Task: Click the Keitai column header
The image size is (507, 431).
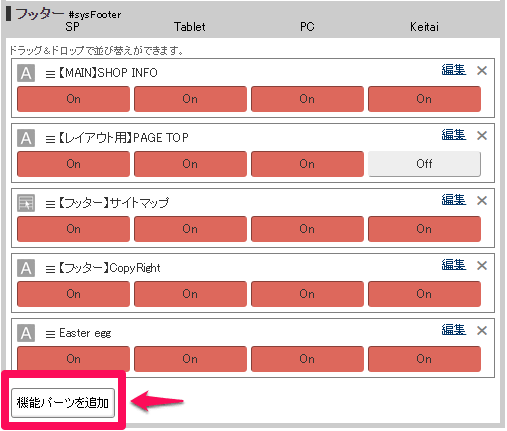Action: click(424, 27)
